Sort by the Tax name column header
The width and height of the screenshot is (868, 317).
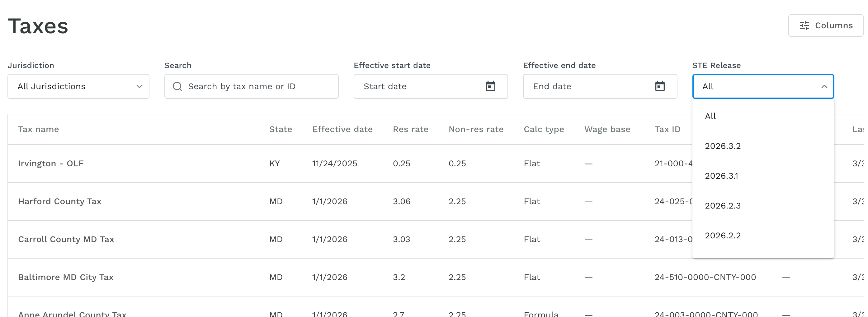[38, 129]
